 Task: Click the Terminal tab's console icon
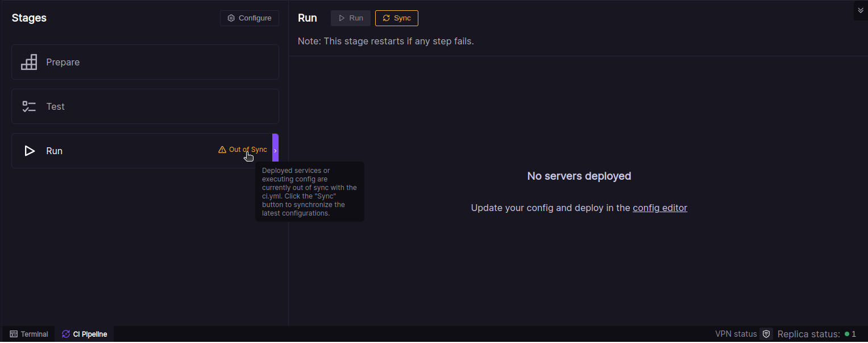14,334
